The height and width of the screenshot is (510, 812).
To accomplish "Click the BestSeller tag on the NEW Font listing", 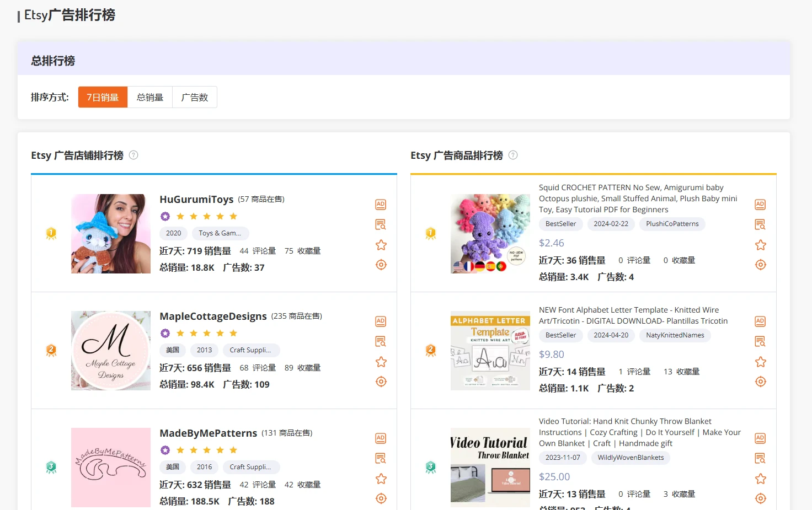I will 560,335.
